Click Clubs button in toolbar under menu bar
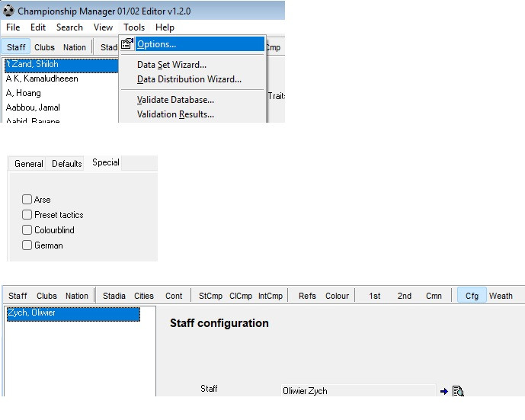The height and width of the screenshot is (420, 525). coord(44,47)
